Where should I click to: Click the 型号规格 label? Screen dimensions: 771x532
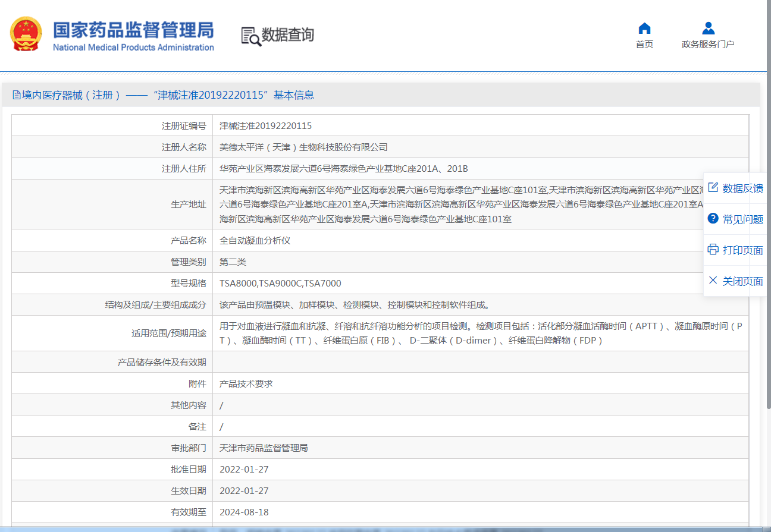click(x=189, y=284)
